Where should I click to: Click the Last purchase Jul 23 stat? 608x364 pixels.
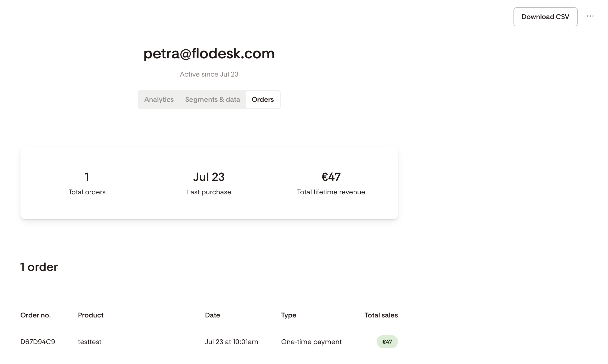pos(209,183)
